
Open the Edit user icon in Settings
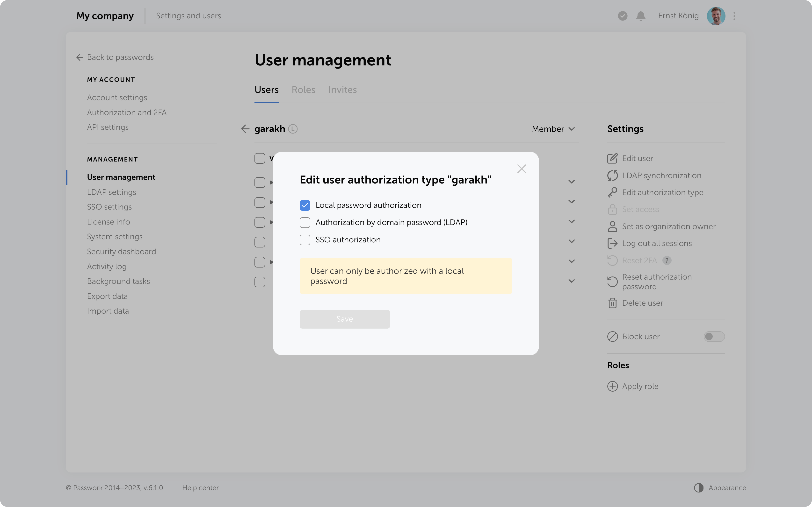pyautogui.click(x=612, y=158)
